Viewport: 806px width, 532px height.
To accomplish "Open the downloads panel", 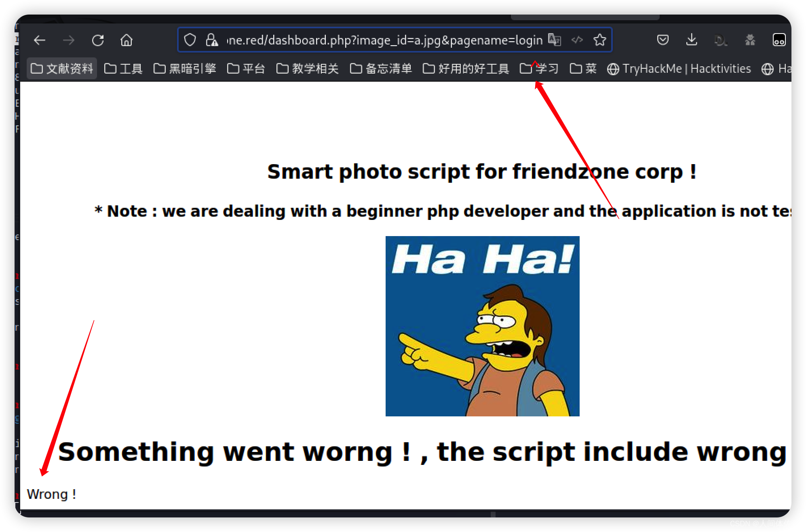I will (x=692, y=40).
